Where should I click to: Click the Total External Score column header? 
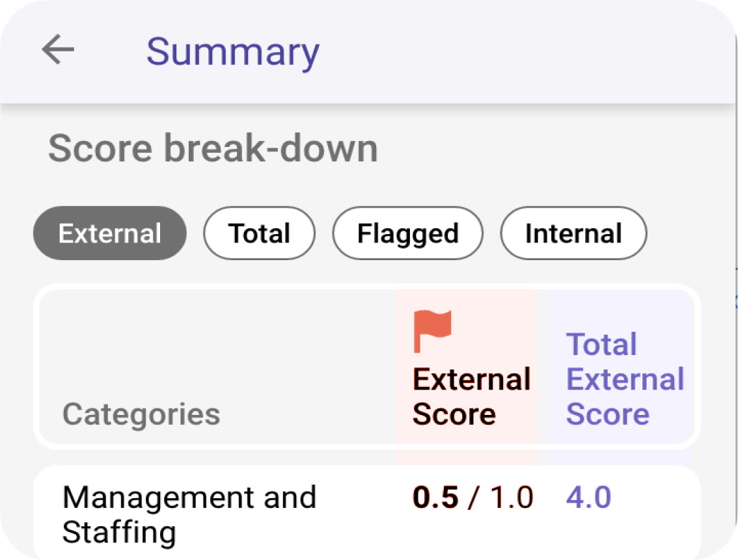tap(625, 379)
